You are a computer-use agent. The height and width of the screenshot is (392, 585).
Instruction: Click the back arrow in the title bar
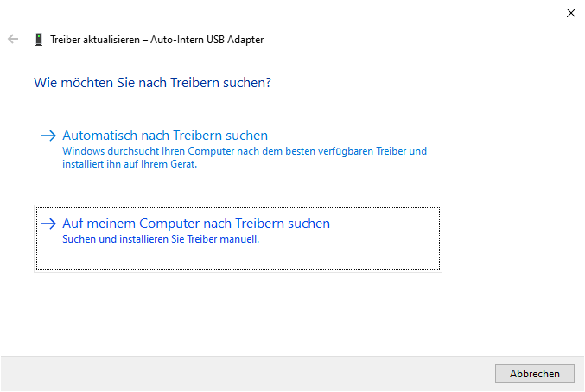pyautogui.click(x=13, y=39)
